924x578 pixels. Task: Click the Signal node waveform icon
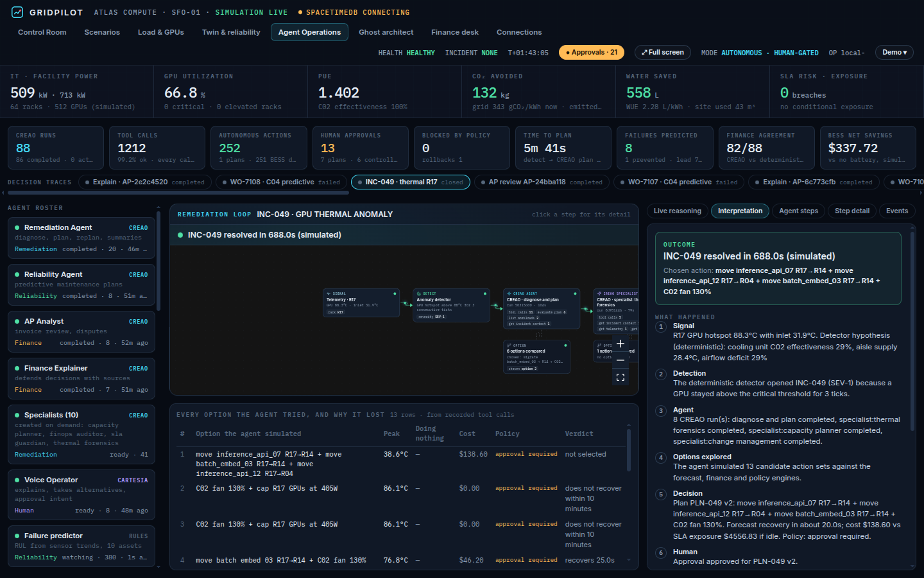[329, 293]
